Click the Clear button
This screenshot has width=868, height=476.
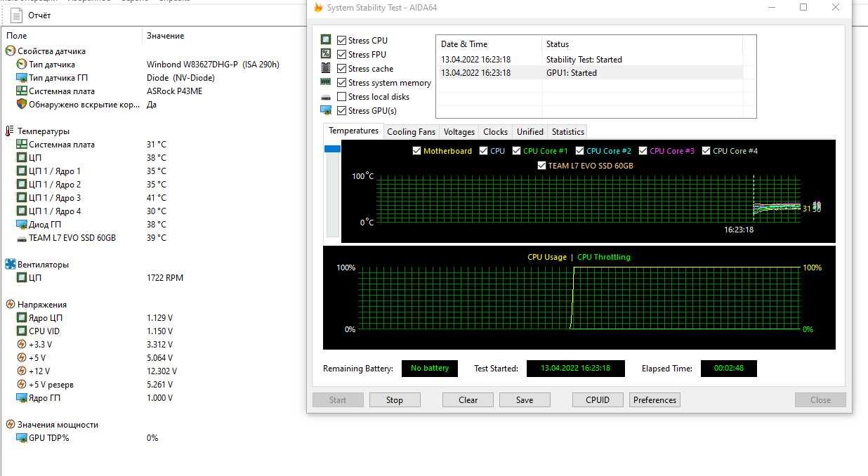pyautogui.click(x=468, y=400)
